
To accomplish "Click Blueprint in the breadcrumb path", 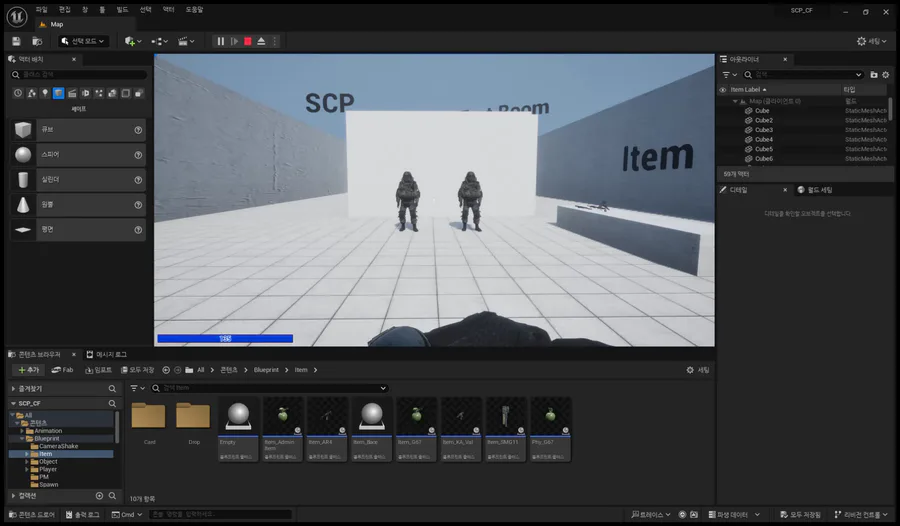I will [x=266, y=370].
